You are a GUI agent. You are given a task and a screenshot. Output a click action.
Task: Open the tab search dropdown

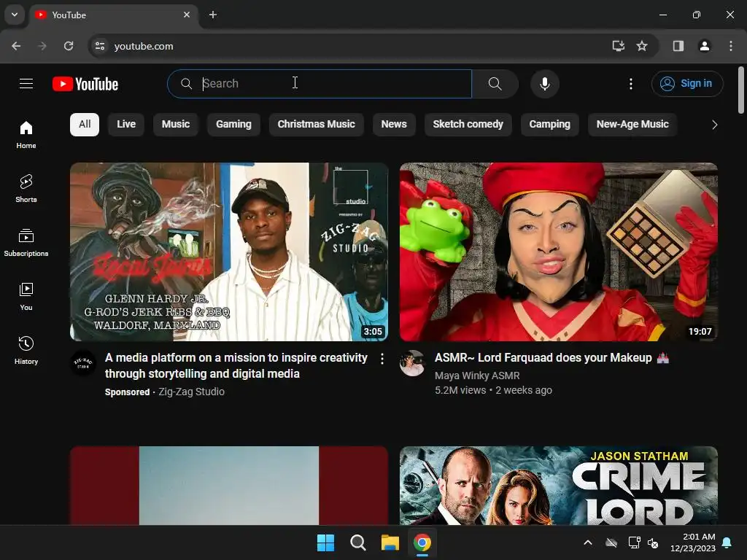(x=15, y=15)
